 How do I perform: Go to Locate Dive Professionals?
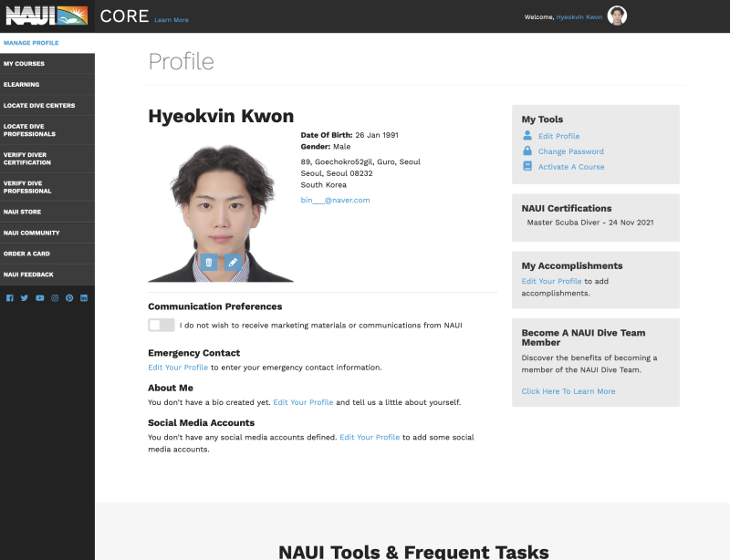[x=47, y=130]
